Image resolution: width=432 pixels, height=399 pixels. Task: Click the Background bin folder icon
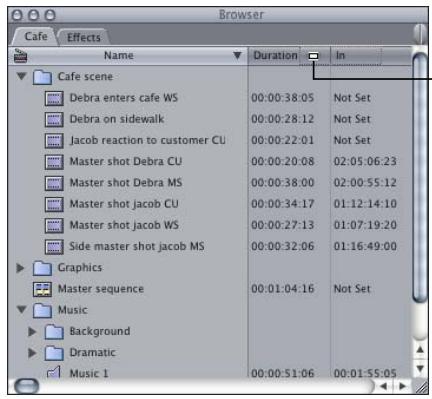pyautogui.click(x=54, y=332)
